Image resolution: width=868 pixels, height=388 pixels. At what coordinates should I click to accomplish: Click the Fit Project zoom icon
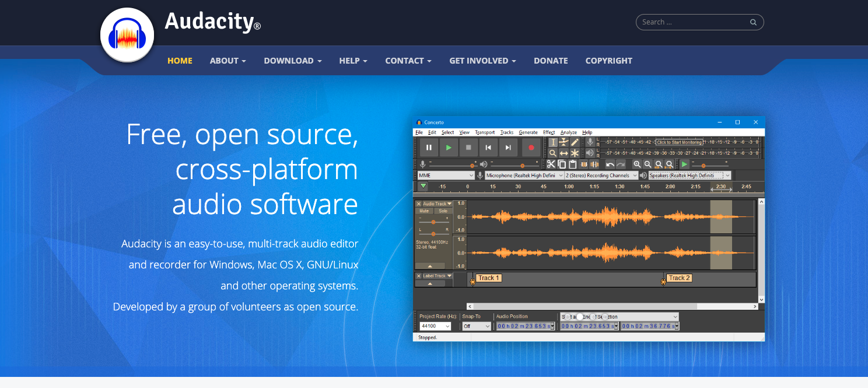click(669, 165)
